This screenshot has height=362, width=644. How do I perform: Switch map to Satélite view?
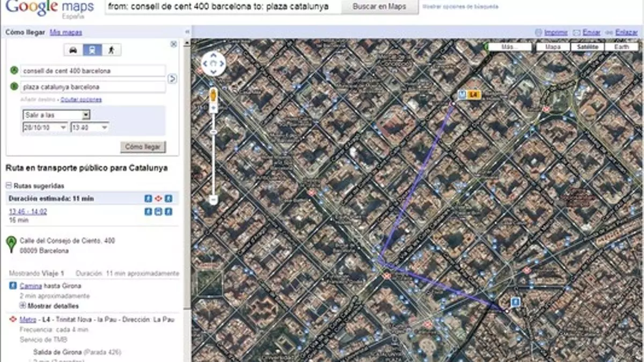coord(588,47)
